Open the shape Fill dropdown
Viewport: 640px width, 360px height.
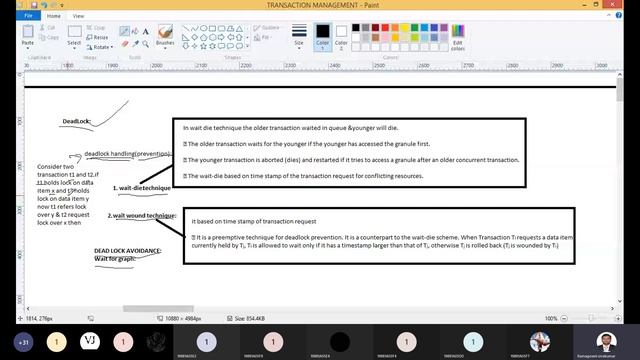pyautogui.click(x=263, y=38)
